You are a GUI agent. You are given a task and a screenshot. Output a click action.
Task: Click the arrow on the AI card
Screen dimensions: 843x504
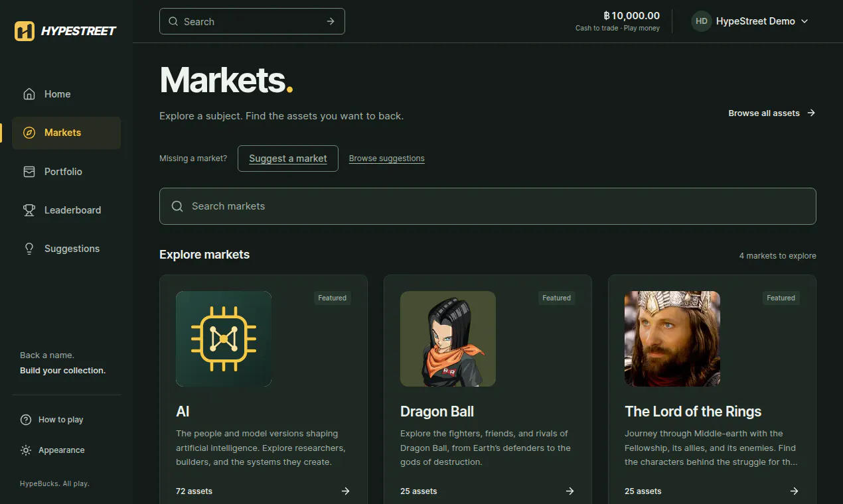coord(345,491)
